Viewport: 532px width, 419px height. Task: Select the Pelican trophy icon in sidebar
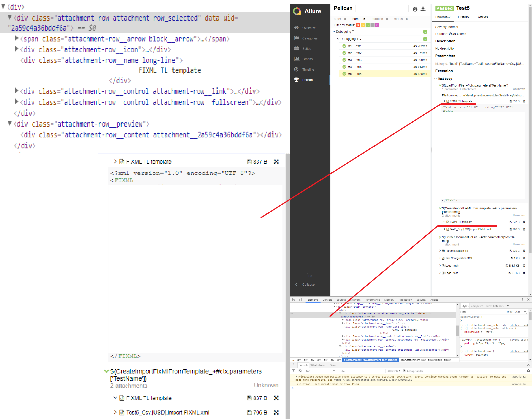[x=297, y=80]
